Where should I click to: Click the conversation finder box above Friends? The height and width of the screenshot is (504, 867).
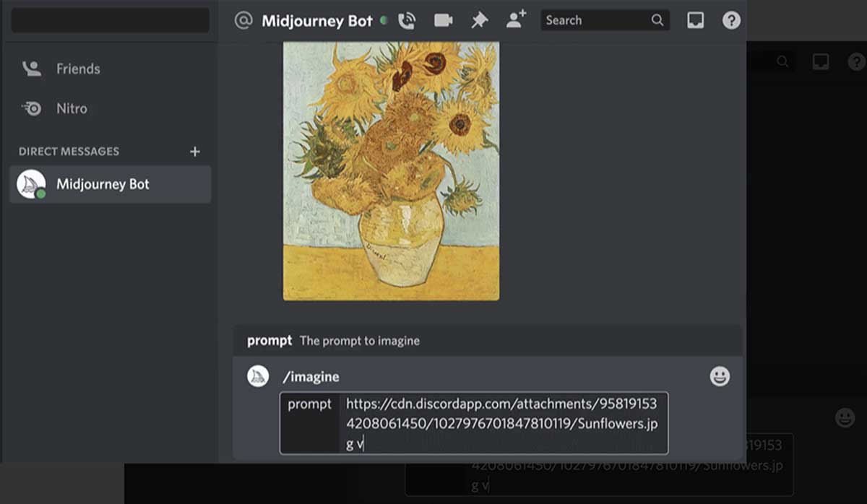(111, 20)
